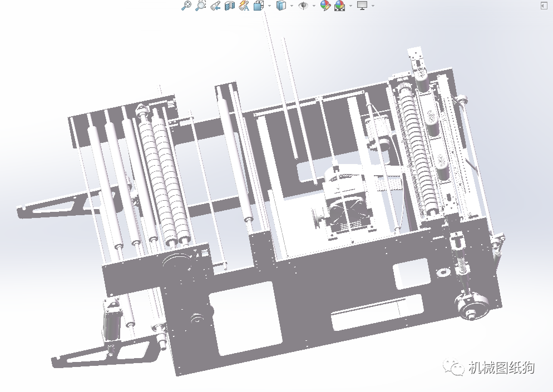Expand the View Orientation dropdown arrow
Screen dimensions: 553x392
(x=269, y=6)
